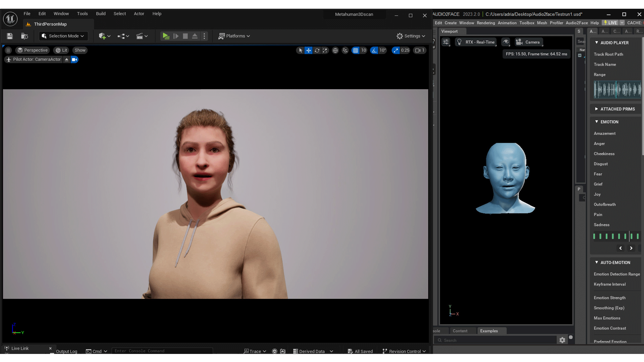Activate the Scale gizmo tool
This screenshot has width=644, height=362.
(x=325, y=50)
